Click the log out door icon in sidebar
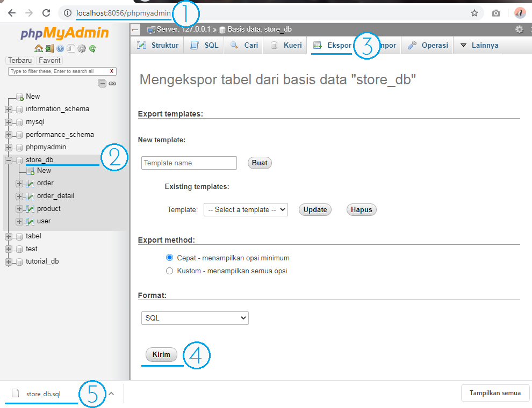 pos(49,48)
